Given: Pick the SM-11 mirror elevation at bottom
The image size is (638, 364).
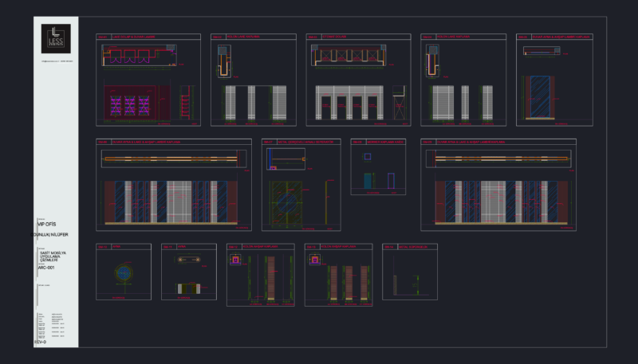Looking at the screenshot, I should [x=189, y=289].
